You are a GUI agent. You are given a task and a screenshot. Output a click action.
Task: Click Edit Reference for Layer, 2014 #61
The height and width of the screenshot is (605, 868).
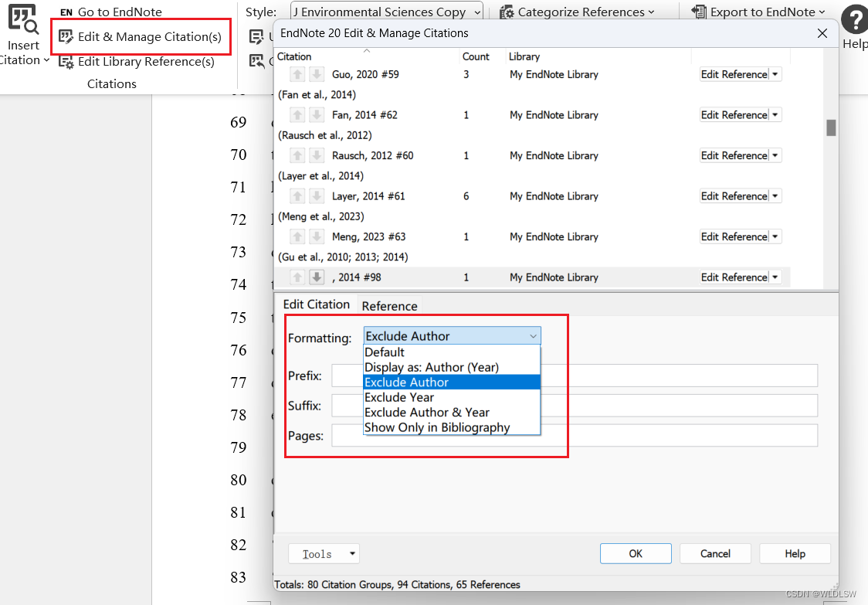[x=734, y=195]
